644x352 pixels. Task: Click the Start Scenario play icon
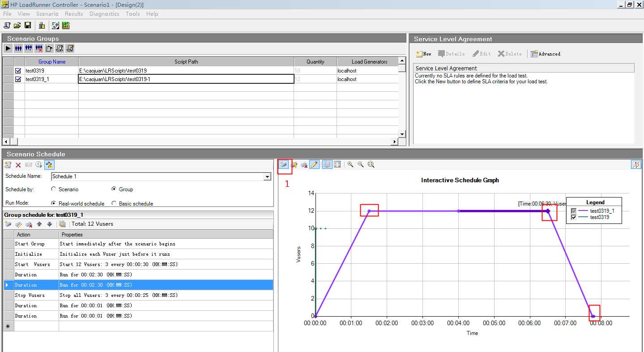(x=8, y=48)
